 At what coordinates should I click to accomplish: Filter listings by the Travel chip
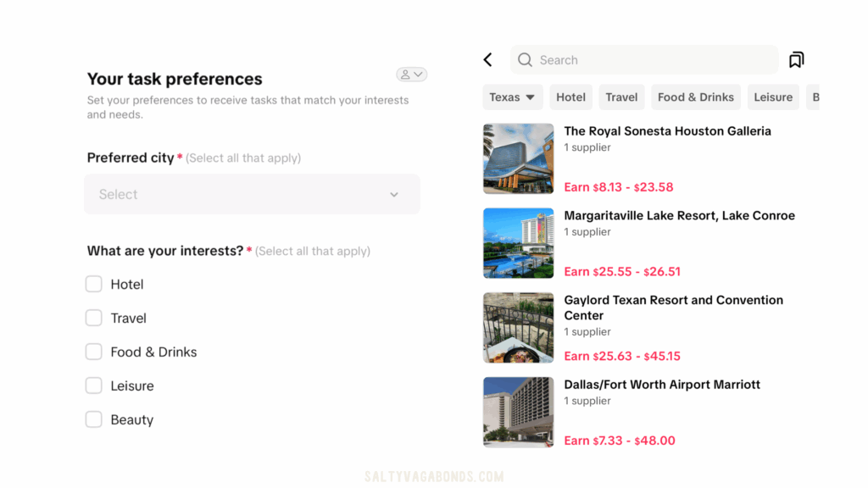pos(621,97)
